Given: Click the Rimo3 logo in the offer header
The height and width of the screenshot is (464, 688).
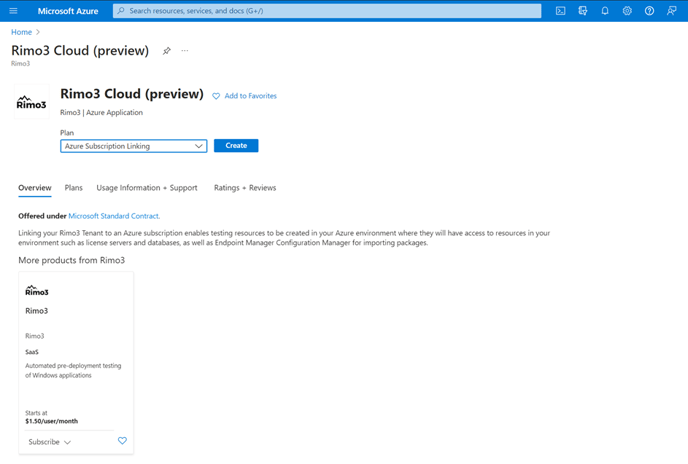Looking at the screenshot, I should pyautogui.click(x=32, y=102).
